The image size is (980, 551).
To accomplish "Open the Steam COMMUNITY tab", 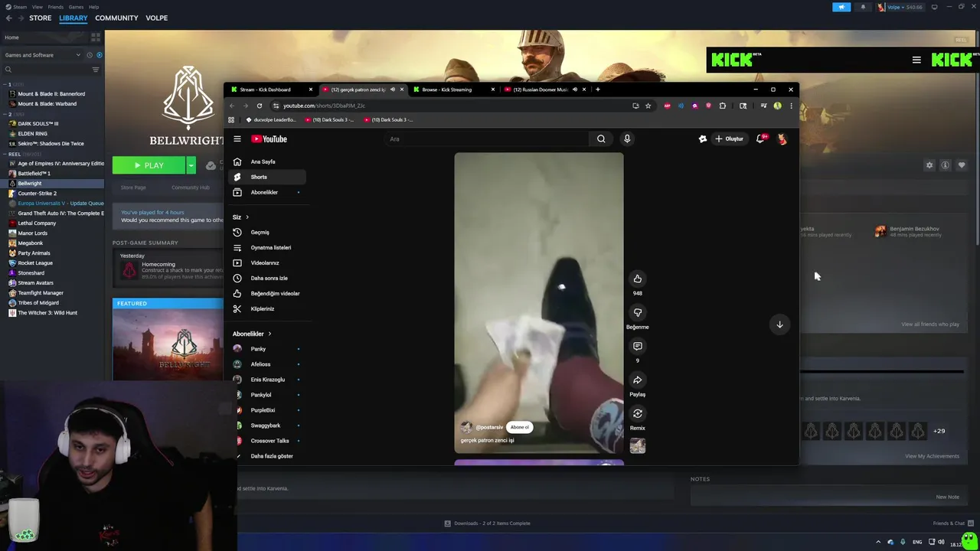I will click(116, 18).
